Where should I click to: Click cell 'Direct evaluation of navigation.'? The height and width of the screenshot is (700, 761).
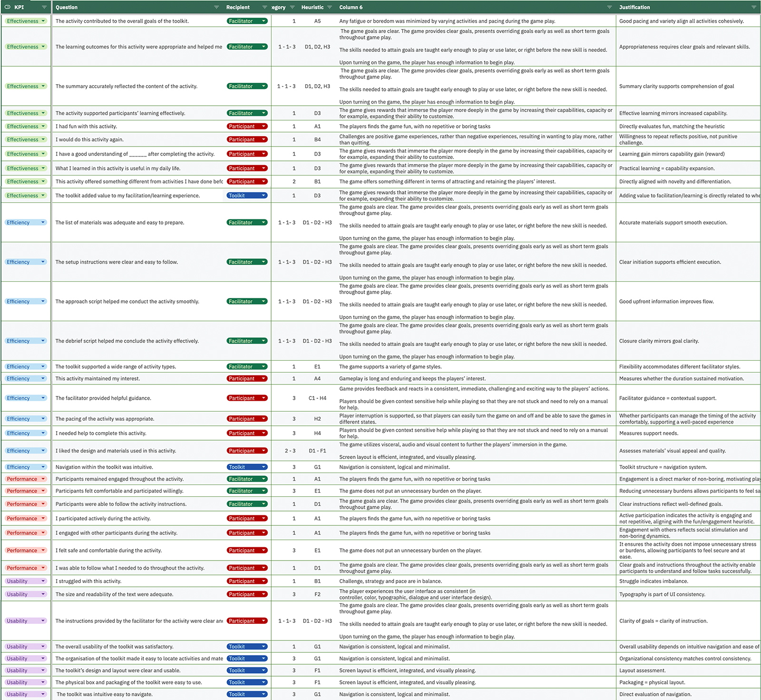(x=655, y=694)
